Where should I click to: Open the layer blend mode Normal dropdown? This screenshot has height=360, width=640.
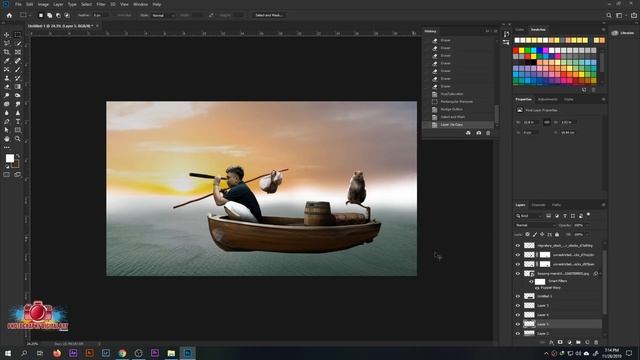[535, 225]
